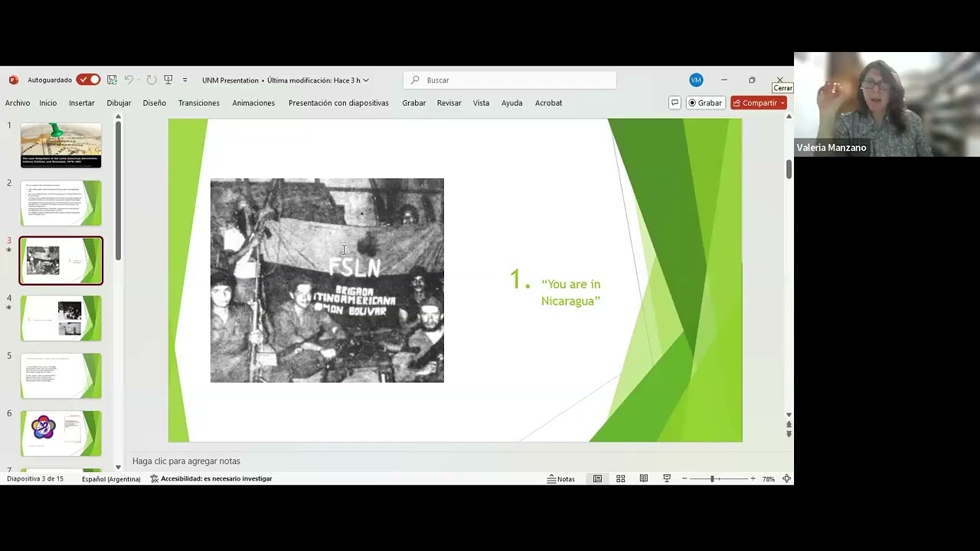This screenshot has width=980, height=551.
Task: Click 'Diapositiva 3 de 15' status text
Action: click(x=35, y=478)
